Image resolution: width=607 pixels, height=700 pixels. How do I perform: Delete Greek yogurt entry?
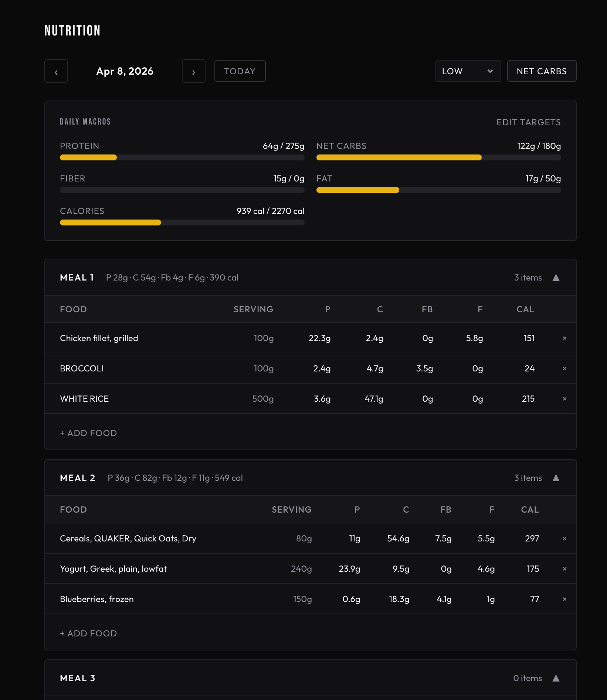click(564, 569)
